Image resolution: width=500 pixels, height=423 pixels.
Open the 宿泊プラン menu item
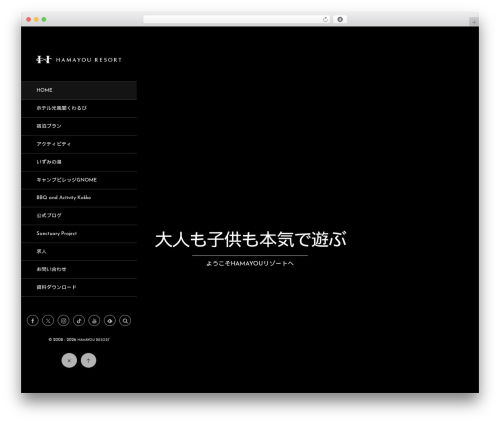click(79, 126)
